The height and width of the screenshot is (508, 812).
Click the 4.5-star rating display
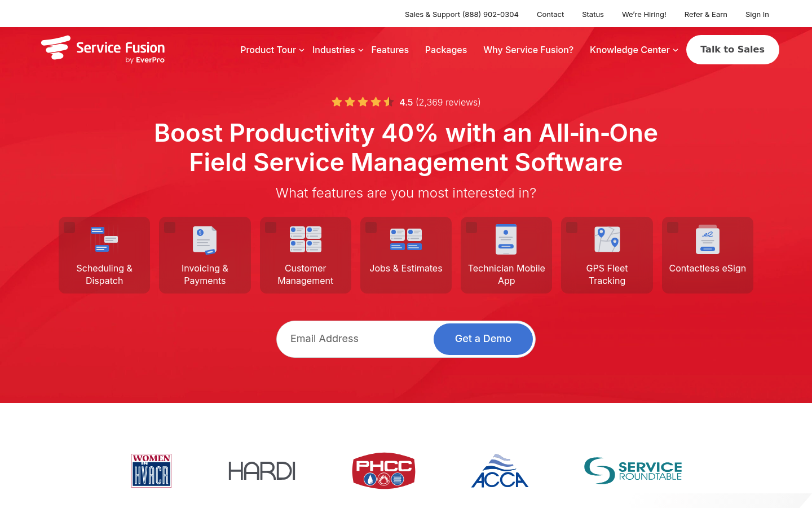pyautogui.click(x=361, y=102)
